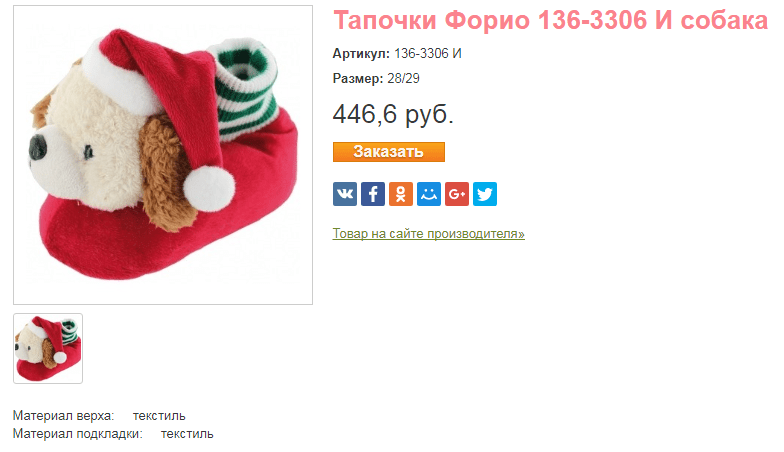This screenshot has width=784, height=452.
Task: Click the Артикул label
Action: pos(361,54)
